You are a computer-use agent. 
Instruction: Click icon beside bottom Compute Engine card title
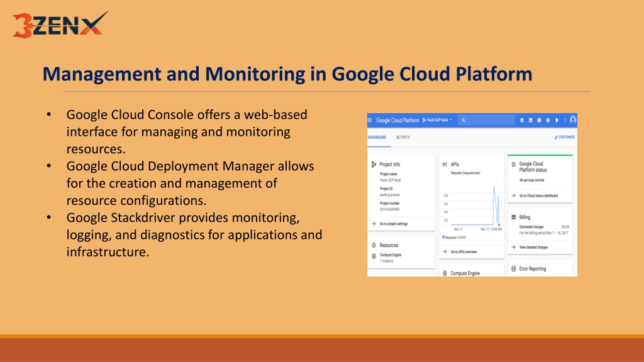(445, 273)
